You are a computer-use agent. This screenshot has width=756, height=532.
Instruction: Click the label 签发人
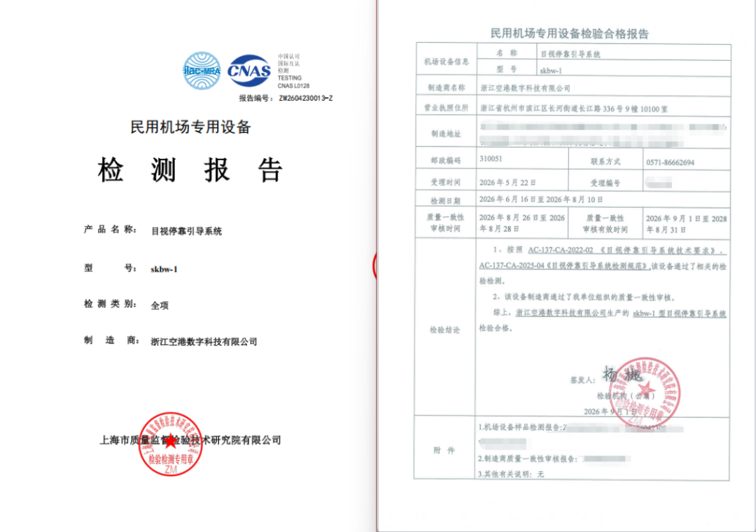[583, 380]
